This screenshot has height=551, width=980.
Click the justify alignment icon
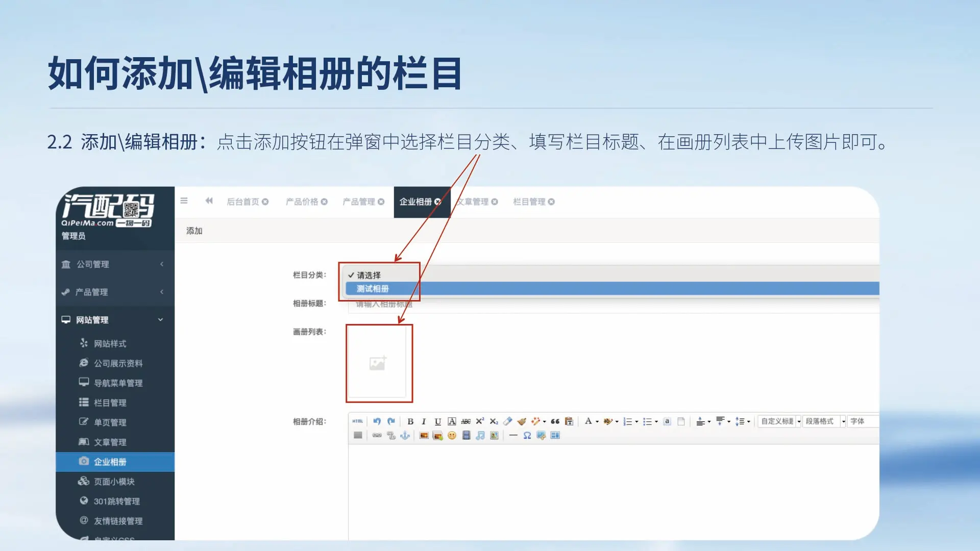358,435
